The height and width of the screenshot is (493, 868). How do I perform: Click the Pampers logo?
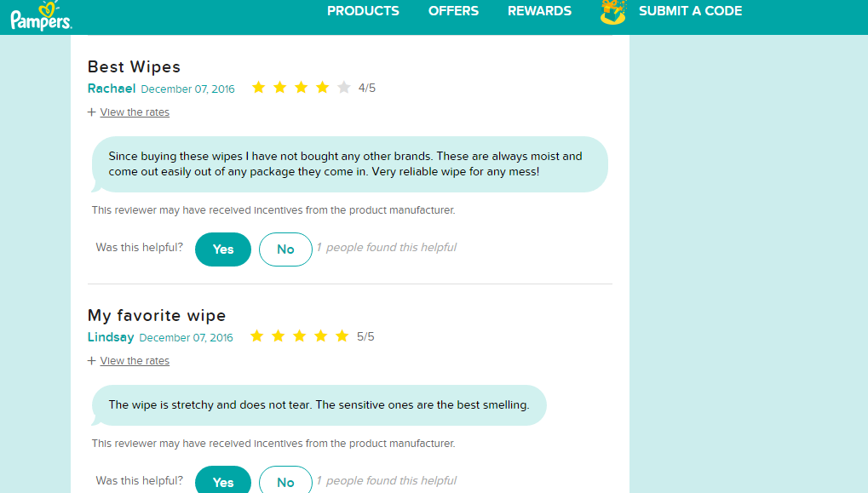pyautogui.click(x=42, y=16)
